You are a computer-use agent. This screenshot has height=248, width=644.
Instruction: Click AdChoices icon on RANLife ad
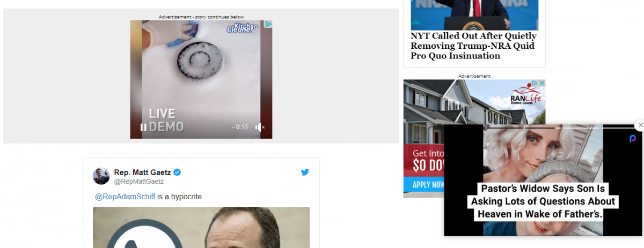pyautogui.click(x=535, y=84)
